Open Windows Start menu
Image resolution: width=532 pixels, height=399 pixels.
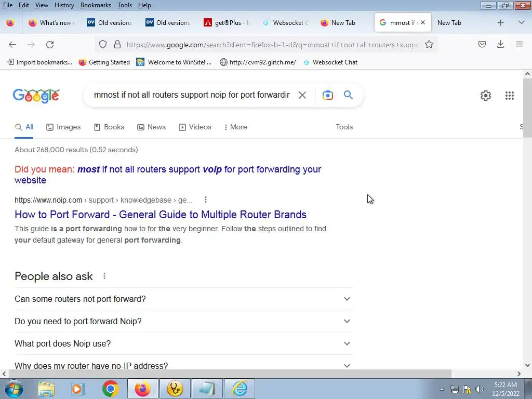pyautogui.click(x=14, y=389)
